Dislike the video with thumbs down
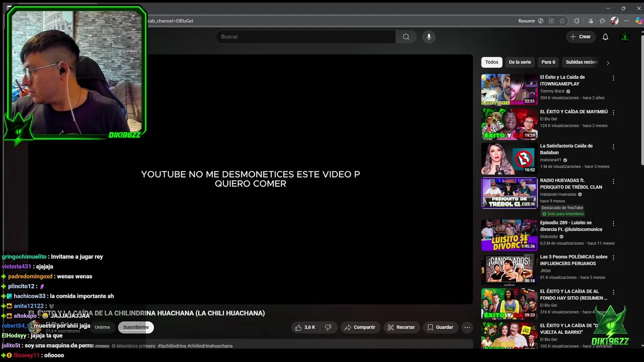The image size is (644, 362). [328, 327]
